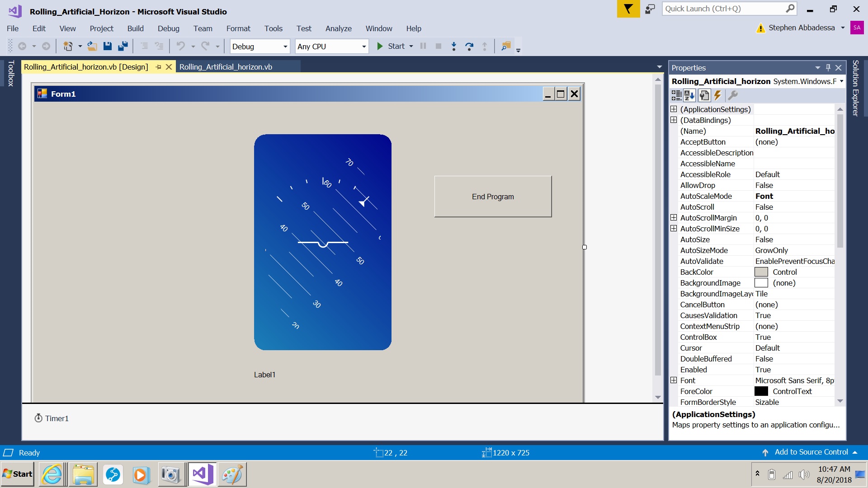This screenshot has width=868, height=488.
Task: Show the Properties page icon
Action: point(704,95)
